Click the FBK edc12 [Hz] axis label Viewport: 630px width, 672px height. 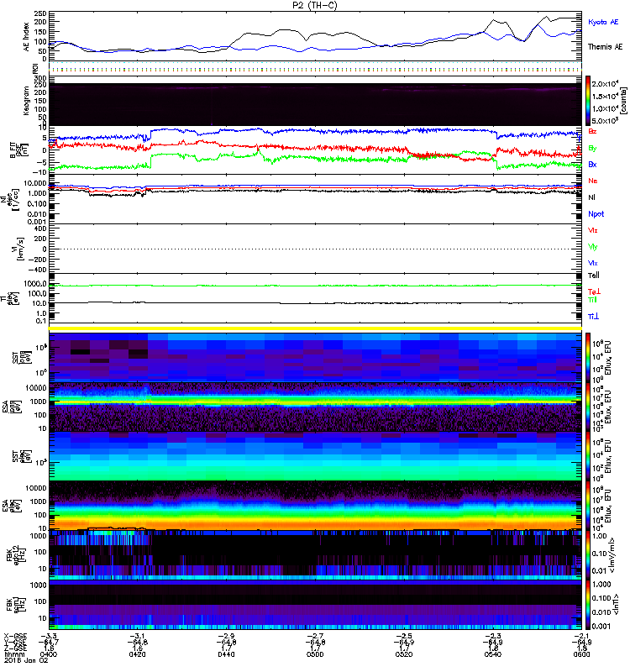click(16, 556)
